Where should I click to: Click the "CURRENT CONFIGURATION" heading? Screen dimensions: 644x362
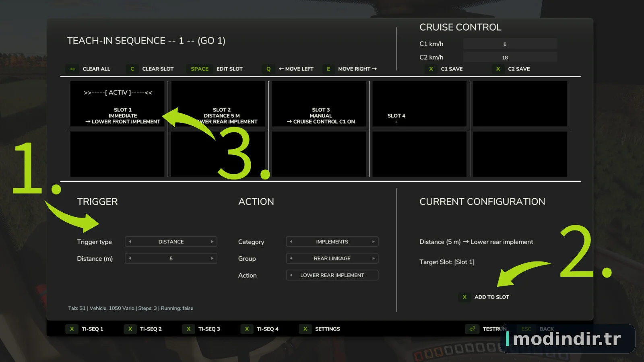[x=482, y=202]
